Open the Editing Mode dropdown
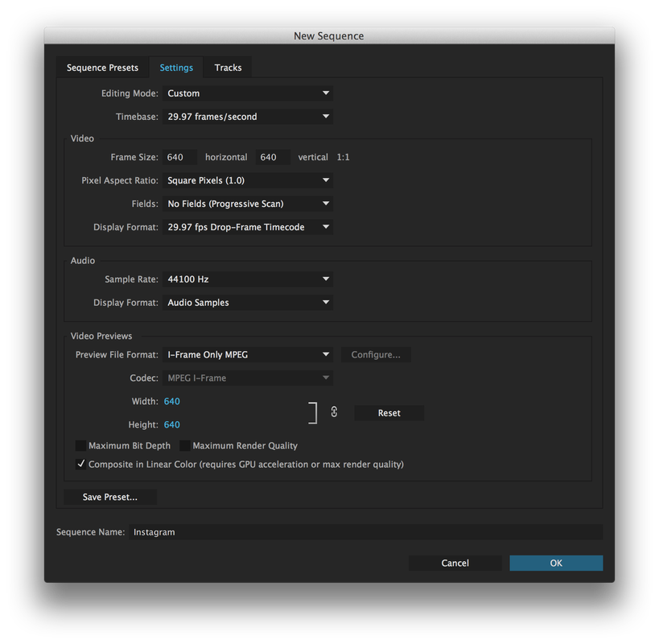 coord(248,93)
